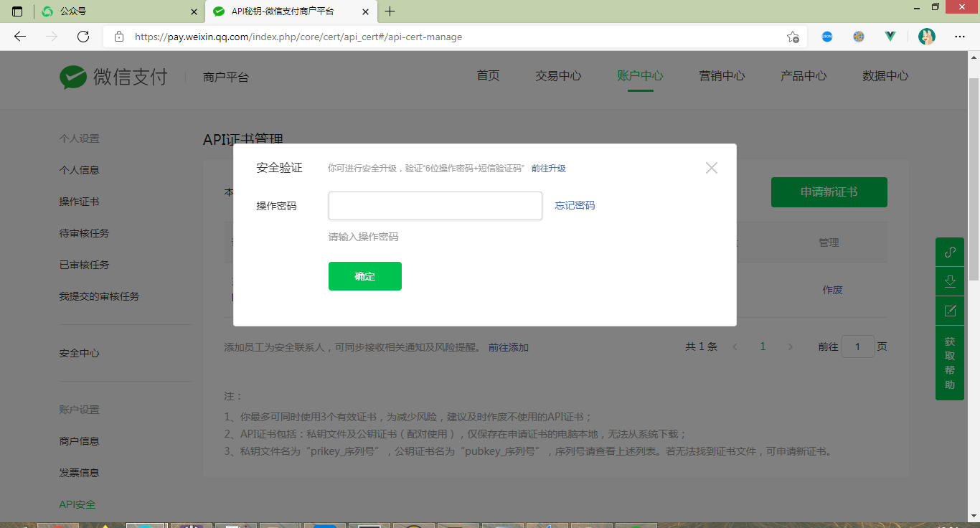Open the browser settings and more menu
This screenshot has width=980, height=528.
pyautogui.click(x=960, y=37)
